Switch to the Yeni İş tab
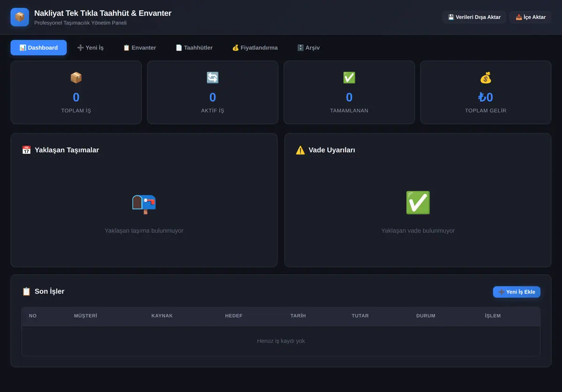The height and width of the screenshot is (392, 562). (90, 48)
